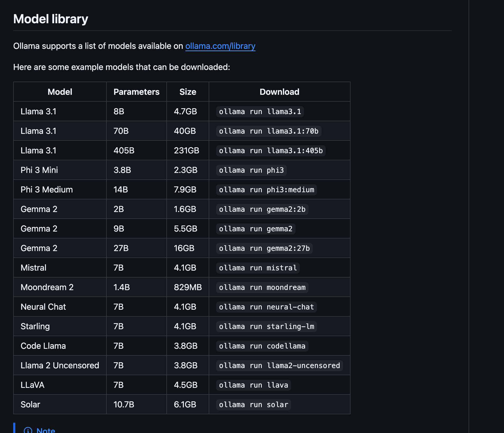Select the 'ollama run llama3.1:70b' command
The image size is (504, 433).
pos(269,131)
